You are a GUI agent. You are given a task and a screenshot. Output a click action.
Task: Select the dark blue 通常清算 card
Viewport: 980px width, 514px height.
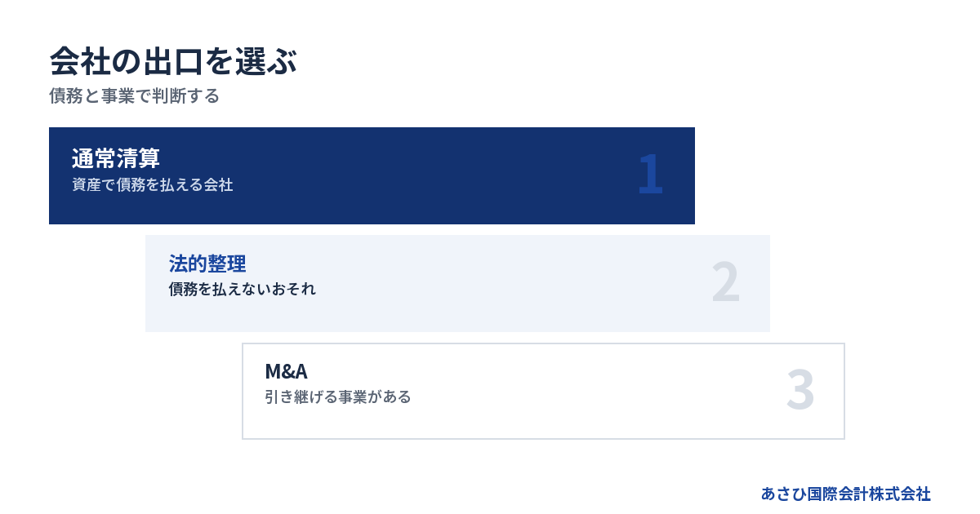click(x=372, y=175)
